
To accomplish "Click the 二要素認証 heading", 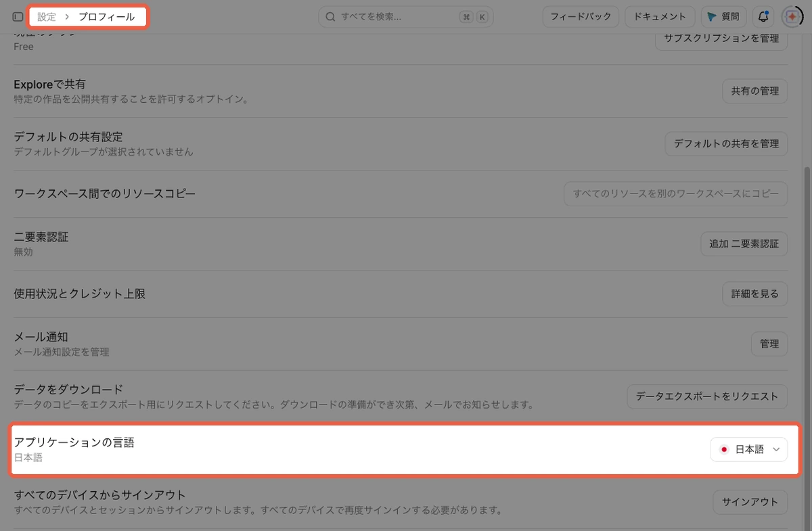I will click(41, 237).
